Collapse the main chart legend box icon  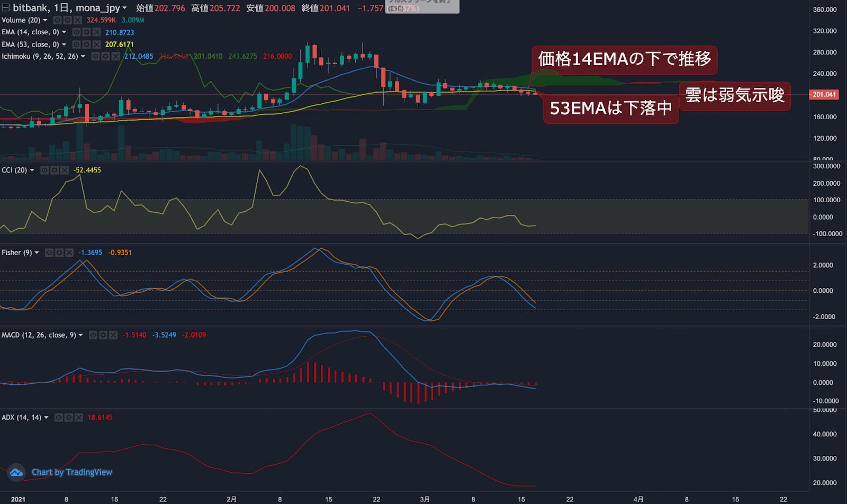click(6, 8)
